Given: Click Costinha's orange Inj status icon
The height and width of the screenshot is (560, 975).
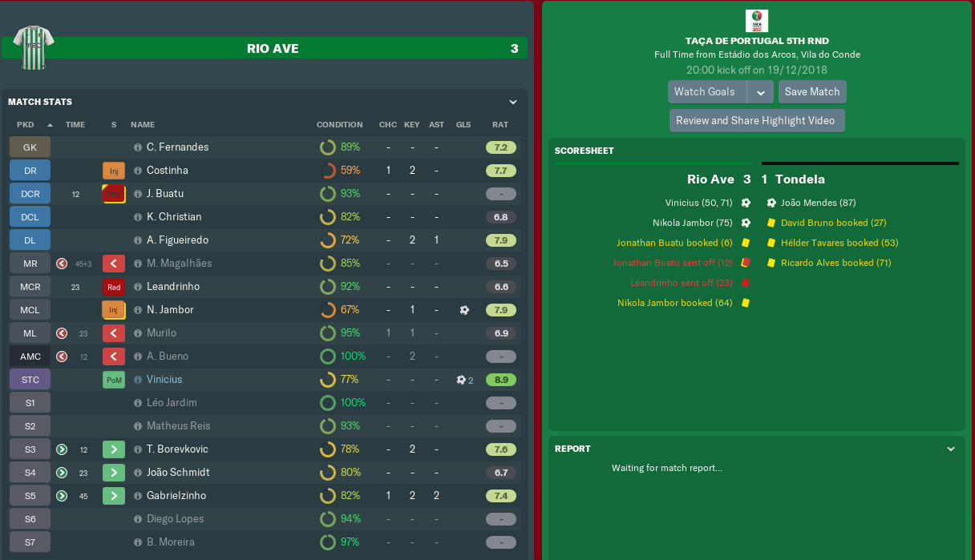Looking at the screenshot, I should pyautogui.click(x=114, y=171).
